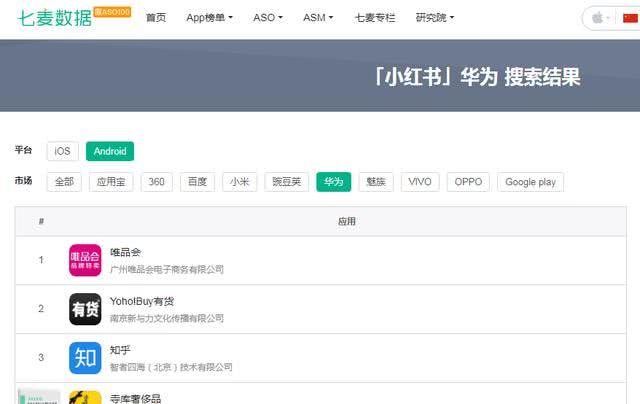
Task: Click the 七麦数据 site logo
Action: tap(58, 17)
